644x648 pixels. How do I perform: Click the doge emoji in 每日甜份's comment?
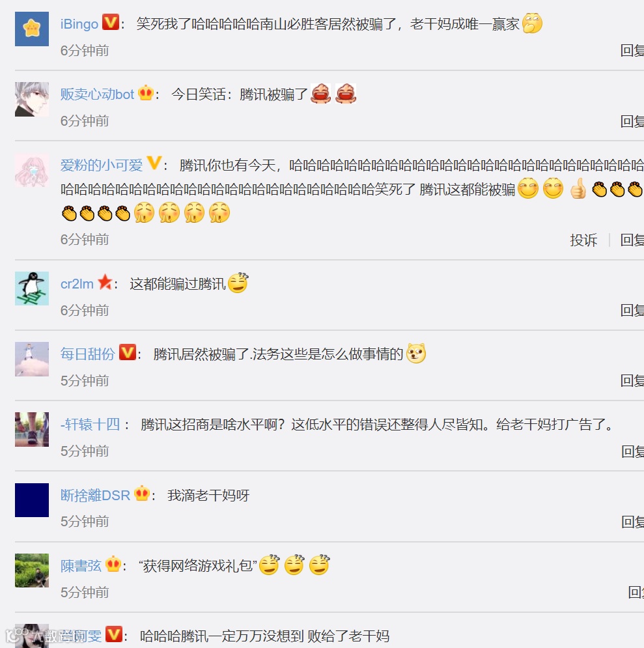pyautogui.click(x=416, y=354)
